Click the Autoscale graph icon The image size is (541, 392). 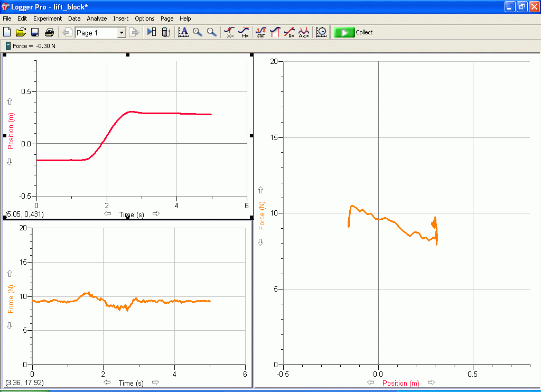point(183,32)
